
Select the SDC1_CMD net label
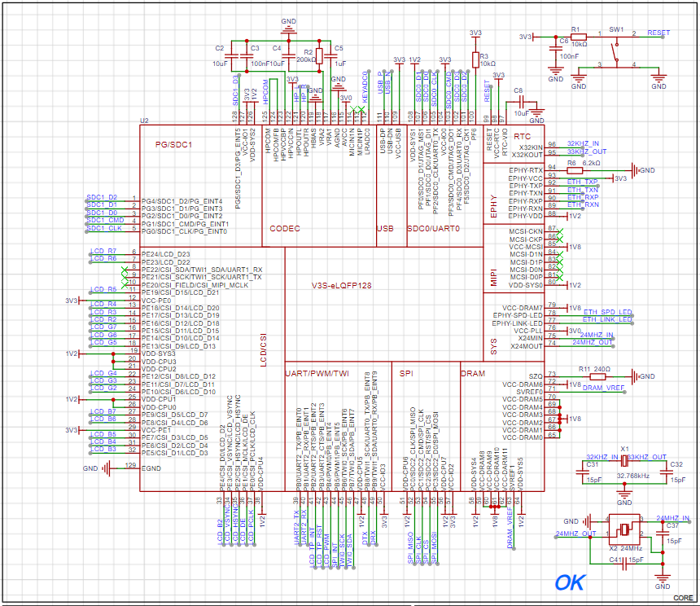pyautogui.click(x=105, y=220)
